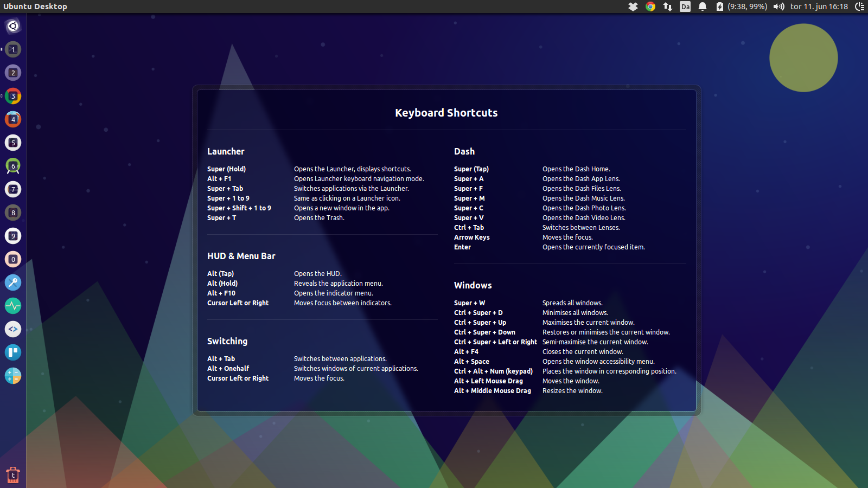Viewport: 868px width, 488px height.
Task: Open the green launcher icon numbered 6
Action: pos(13,166)
